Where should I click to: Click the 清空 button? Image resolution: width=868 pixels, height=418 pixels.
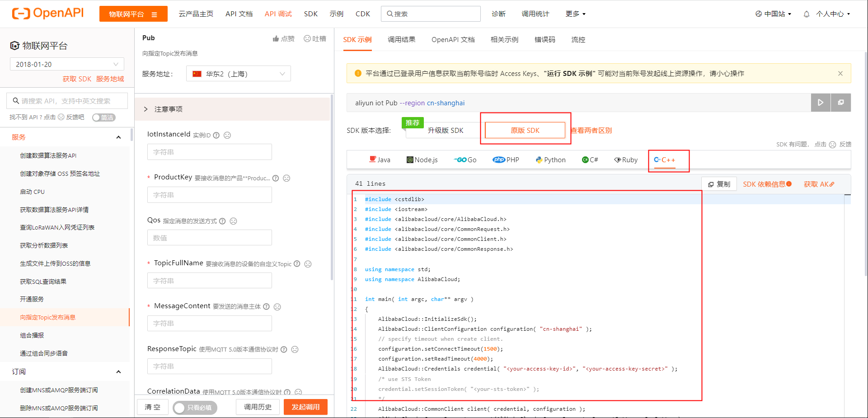pos(152,407)
